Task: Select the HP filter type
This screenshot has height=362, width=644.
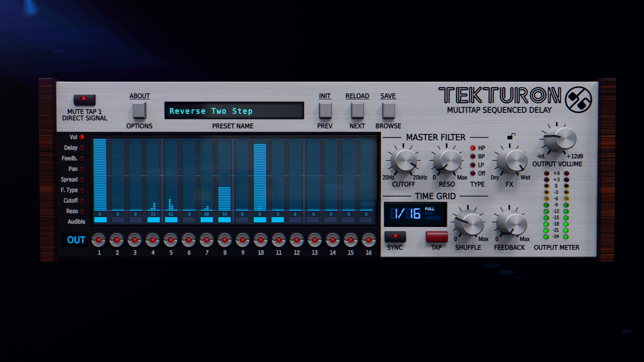Action: pyautogui.click(x=473, y=148)
